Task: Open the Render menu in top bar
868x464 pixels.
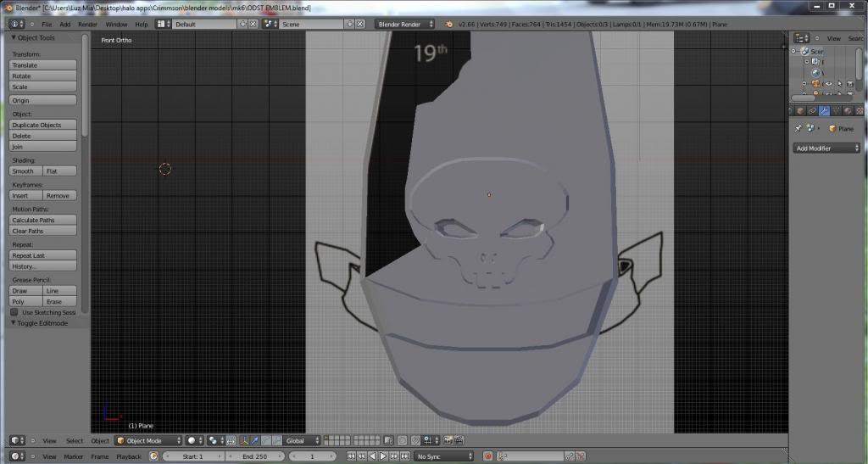Action: 87,25
